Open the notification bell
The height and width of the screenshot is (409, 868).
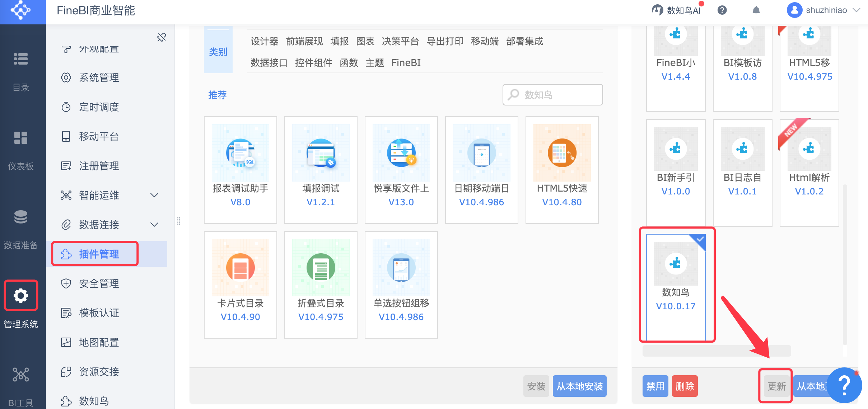point(756,10)
